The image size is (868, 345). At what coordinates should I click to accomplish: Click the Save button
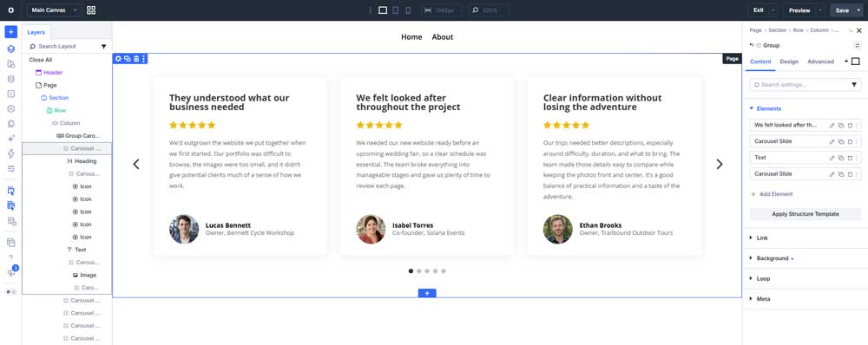tap(842, 10)
